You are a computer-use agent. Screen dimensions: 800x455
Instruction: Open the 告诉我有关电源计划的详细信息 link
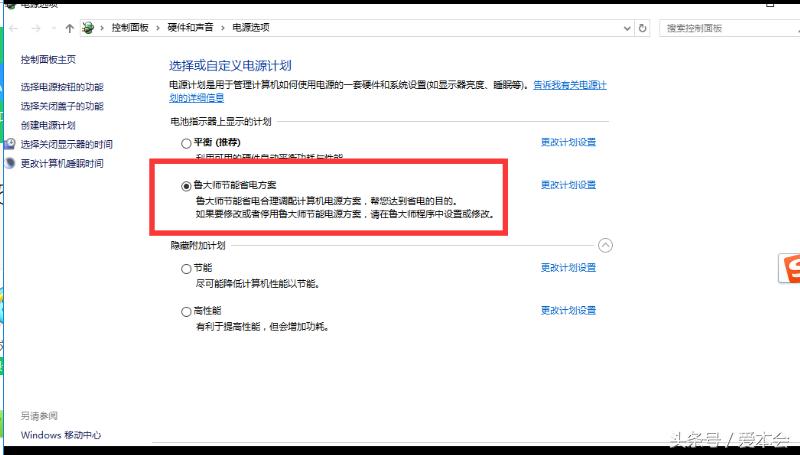(x=570, y=85)
